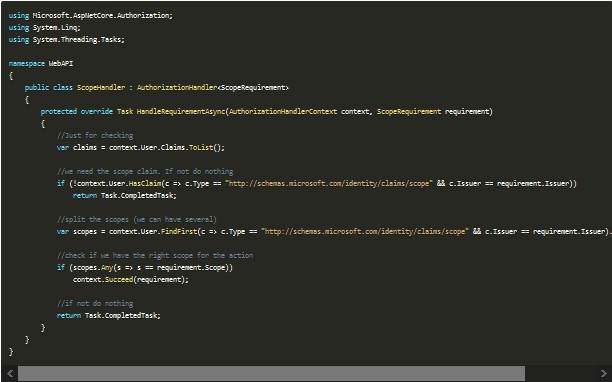Click the "Just for checking" comment
The width and height of the screenshot is (612, 382).
pyautogui.click(x=95, y=135)
